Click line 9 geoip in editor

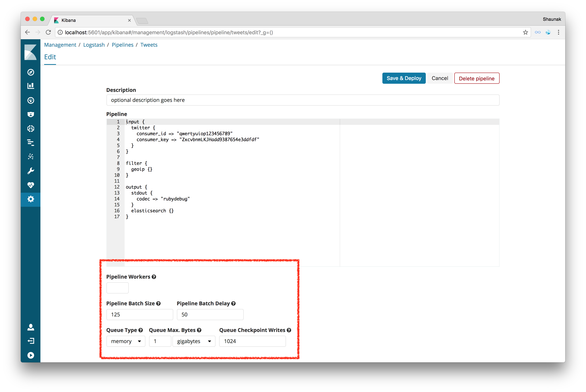(142, 170)
